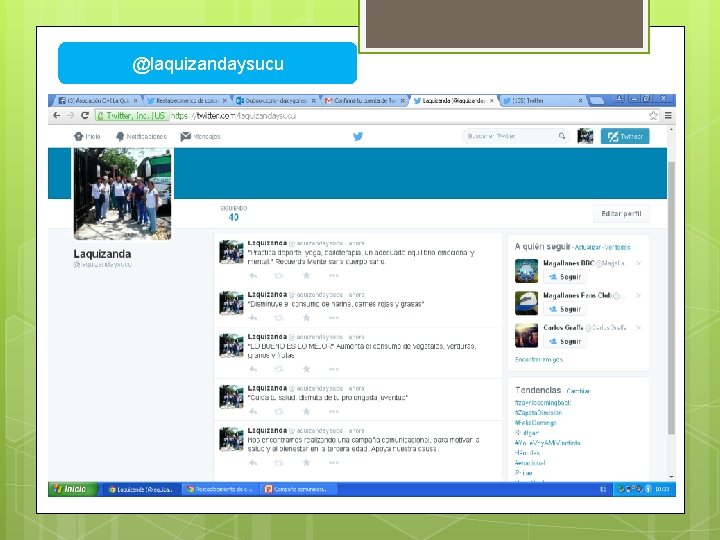
Task: Retweet the 'Disminuye el consumo' tweet
Action: [279, 318]
